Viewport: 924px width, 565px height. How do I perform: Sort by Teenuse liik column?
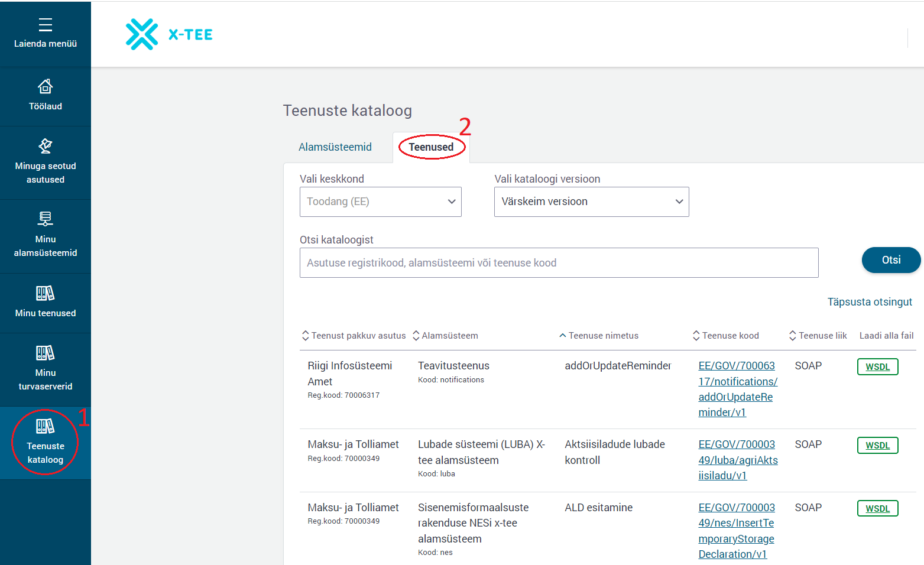pos(818,336)
